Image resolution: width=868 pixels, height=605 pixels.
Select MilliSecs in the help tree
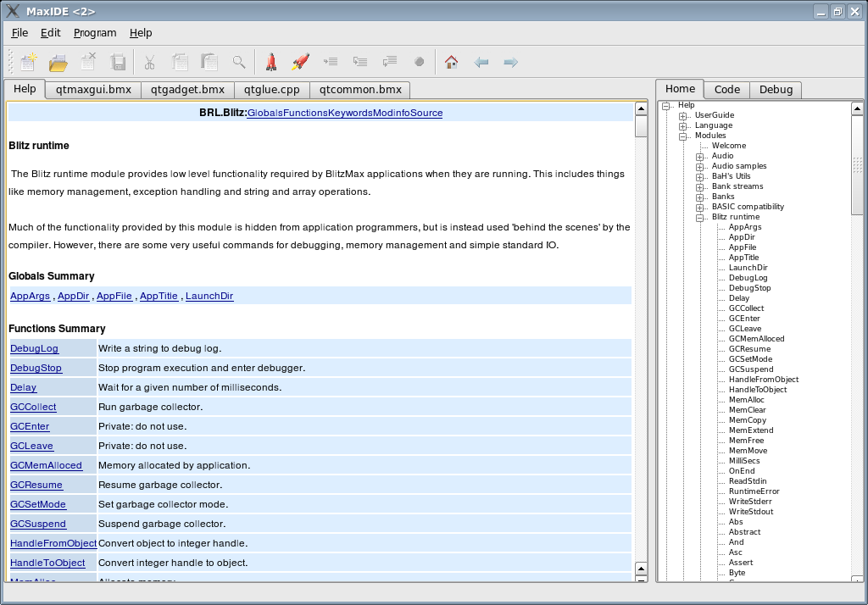[744, 461]
